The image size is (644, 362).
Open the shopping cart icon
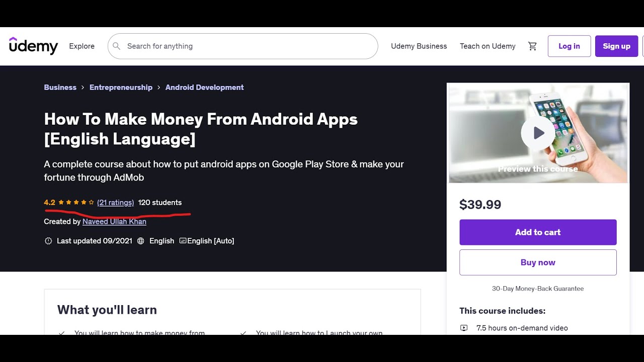[532, 46]
